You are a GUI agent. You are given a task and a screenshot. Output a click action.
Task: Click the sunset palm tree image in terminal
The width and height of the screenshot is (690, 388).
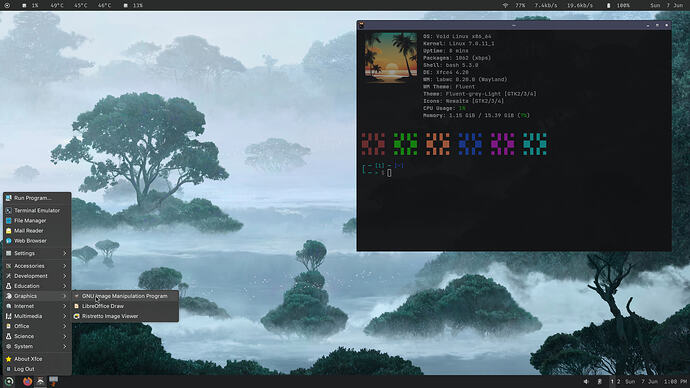click(x=391, y=58)
